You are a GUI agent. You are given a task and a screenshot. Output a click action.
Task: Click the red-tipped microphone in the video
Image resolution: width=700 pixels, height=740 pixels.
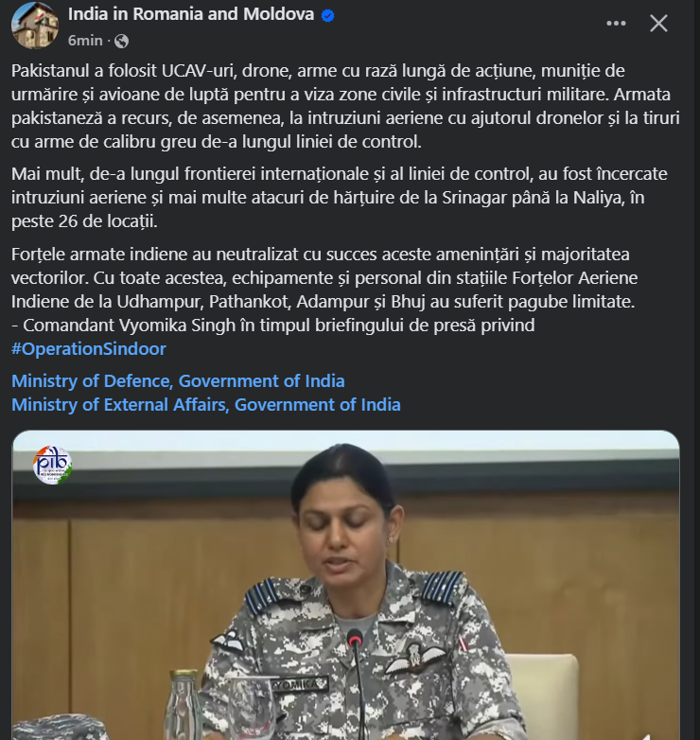(x=355, y=640)
